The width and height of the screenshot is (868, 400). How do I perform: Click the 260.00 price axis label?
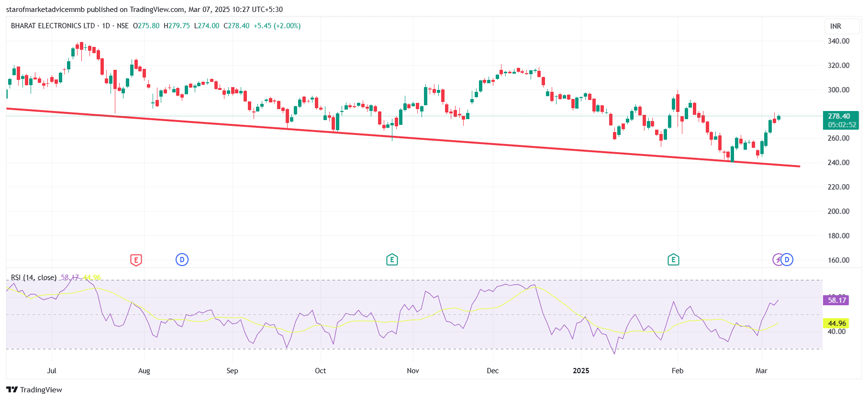click(x=839, y=138)
